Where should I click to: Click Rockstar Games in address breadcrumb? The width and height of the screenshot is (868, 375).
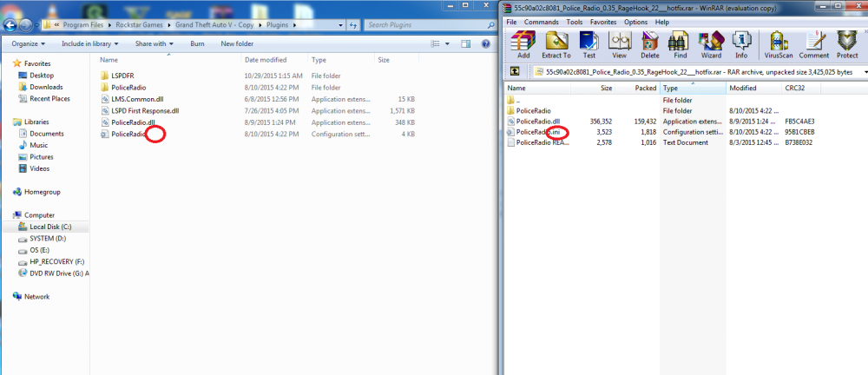click(x=138, y=25)
